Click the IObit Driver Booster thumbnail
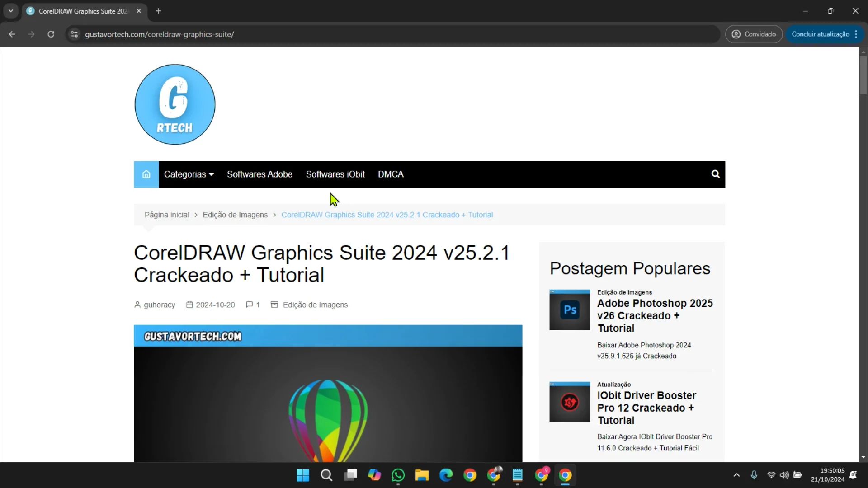Image resolution: width=868 pixels, height=488 pixels. (570, 402)
